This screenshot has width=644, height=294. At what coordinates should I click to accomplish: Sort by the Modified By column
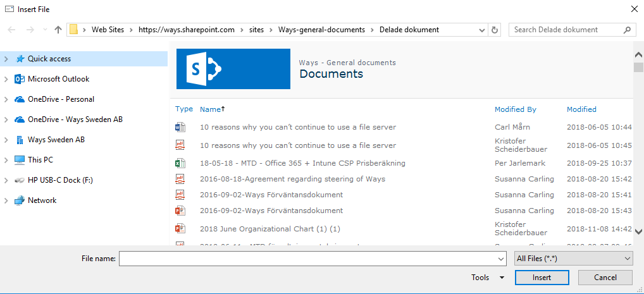(515, 109)
